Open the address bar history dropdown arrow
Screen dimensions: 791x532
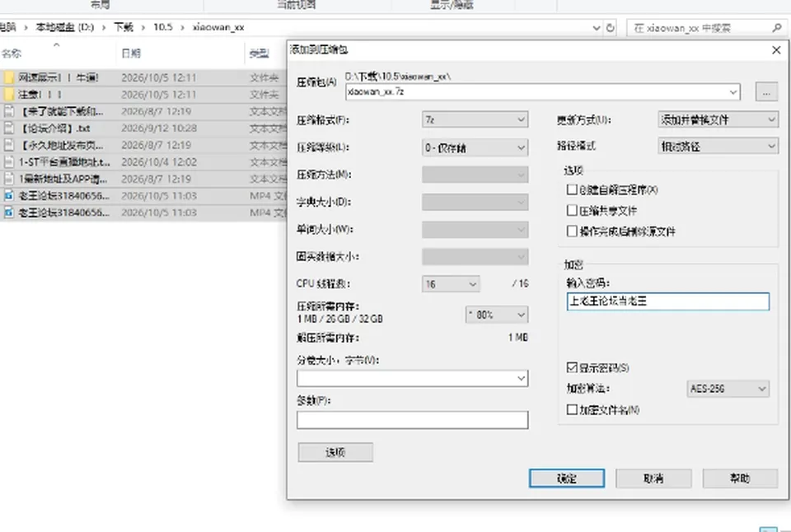597,28
